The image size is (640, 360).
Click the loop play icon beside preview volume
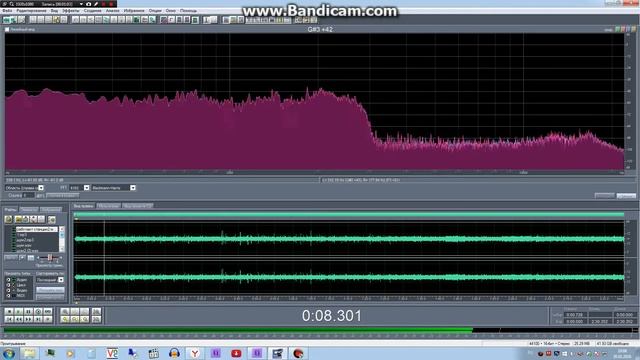(x=31, y=258)
